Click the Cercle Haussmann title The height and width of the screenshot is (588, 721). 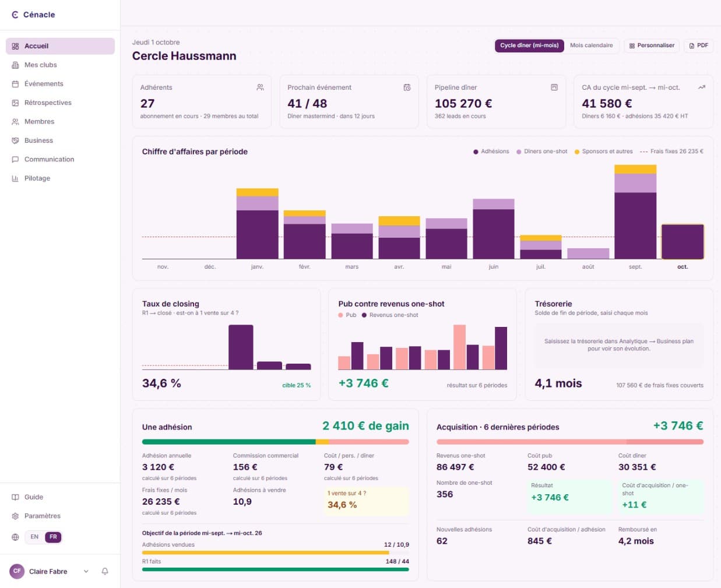184,56
